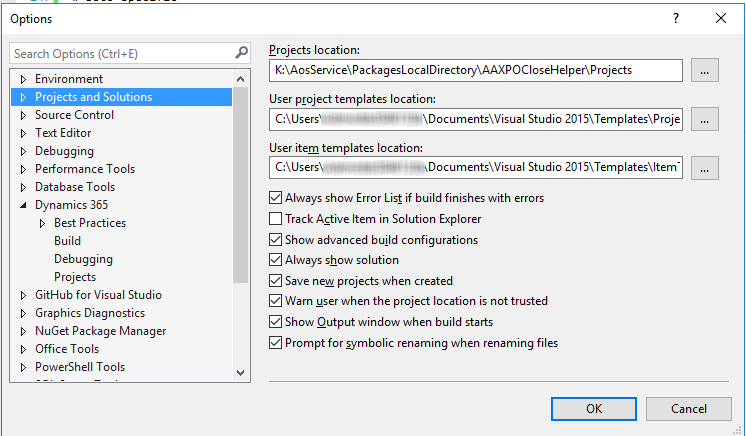Expand the Environment tree node
Screen dimensions: 746x436
point(24,79)
